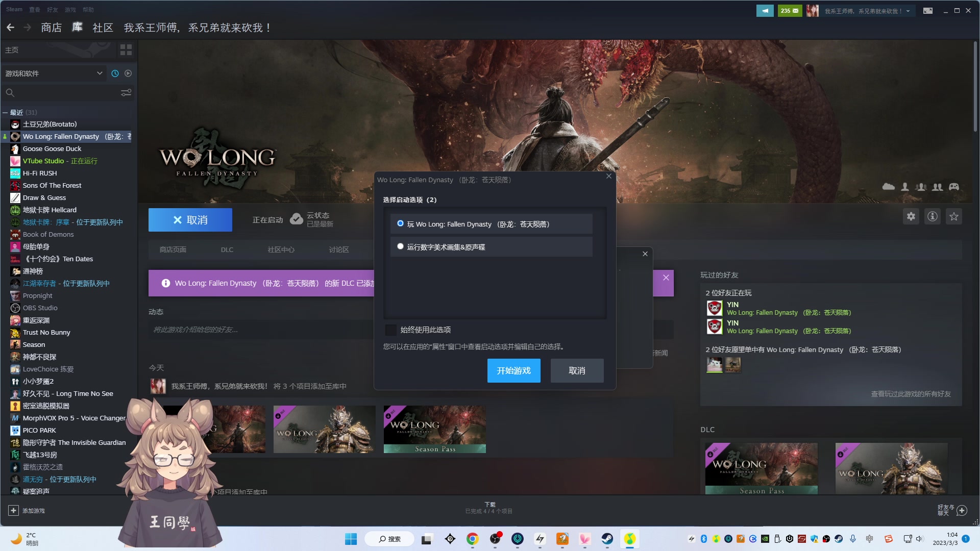Open view all friends who played link
Viewport: 980px width, 551px height.
coord(911,394)
